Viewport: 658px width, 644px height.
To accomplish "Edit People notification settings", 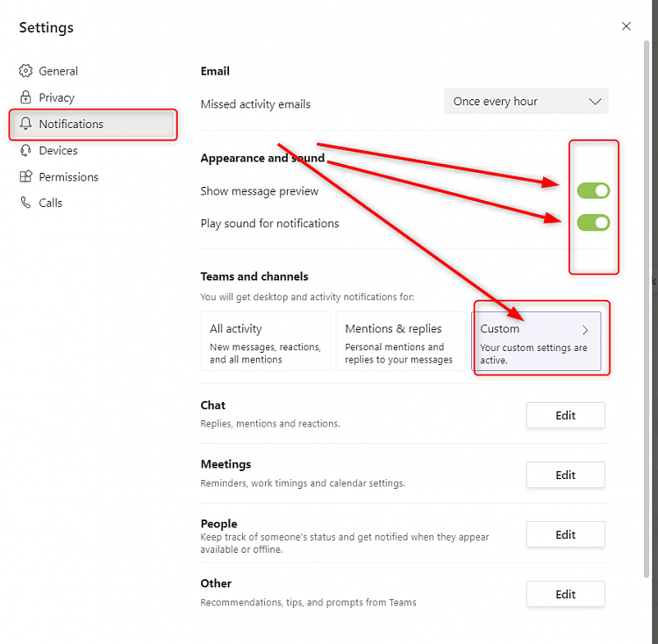I will 565,534.
